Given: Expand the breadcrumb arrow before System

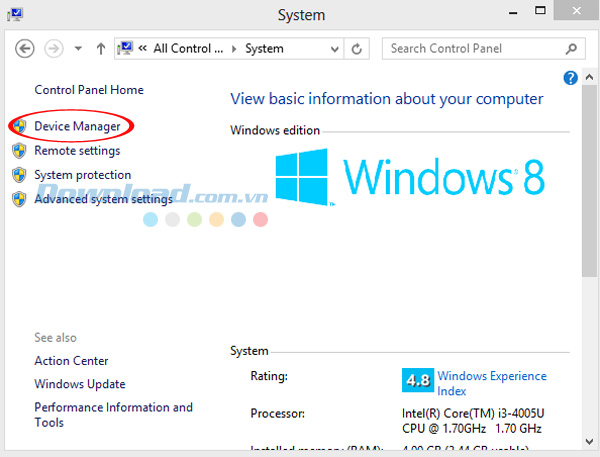Looking at the screenshot, I should tap(234, 49).
